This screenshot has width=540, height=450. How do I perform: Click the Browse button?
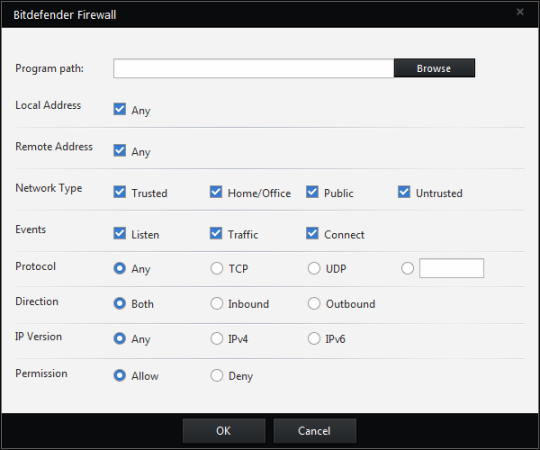point(434,68)
